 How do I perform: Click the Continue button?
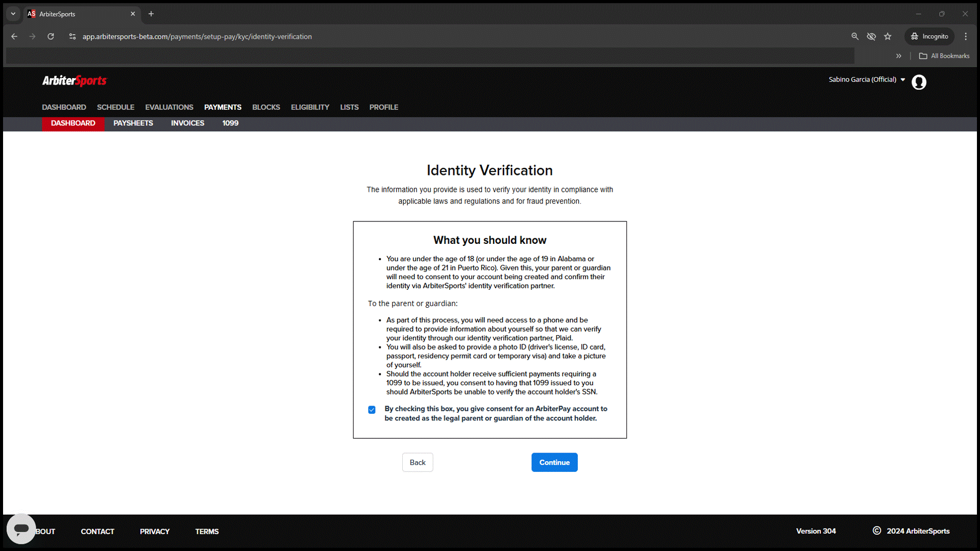554,462
